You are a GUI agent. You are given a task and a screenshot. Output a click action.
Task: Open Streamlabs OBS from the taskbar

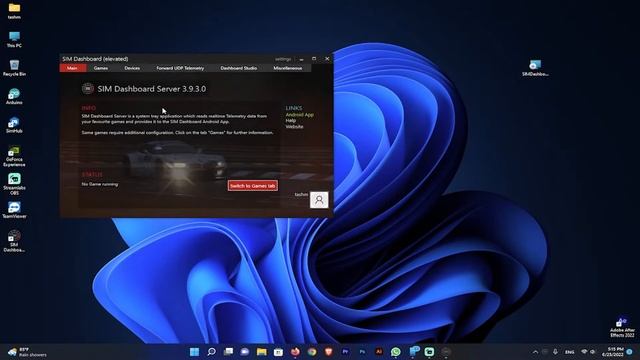pyautogui.click(x=429, y=351)
